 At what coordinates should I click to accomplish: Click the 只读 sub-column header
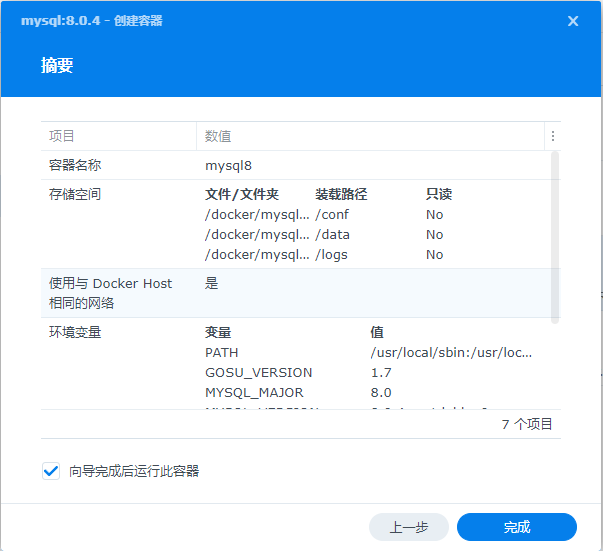(439, 194)
